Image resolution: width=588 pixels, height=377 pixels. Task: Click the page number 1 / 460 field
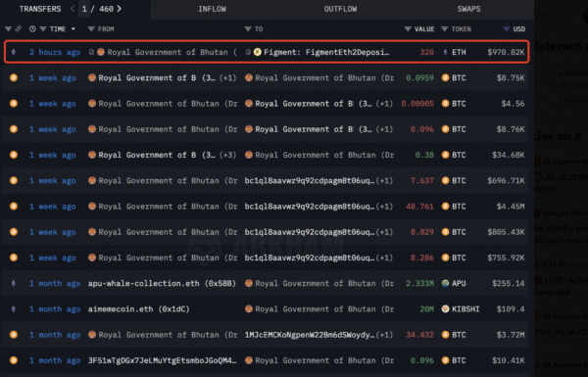click(x=97, y=9)
